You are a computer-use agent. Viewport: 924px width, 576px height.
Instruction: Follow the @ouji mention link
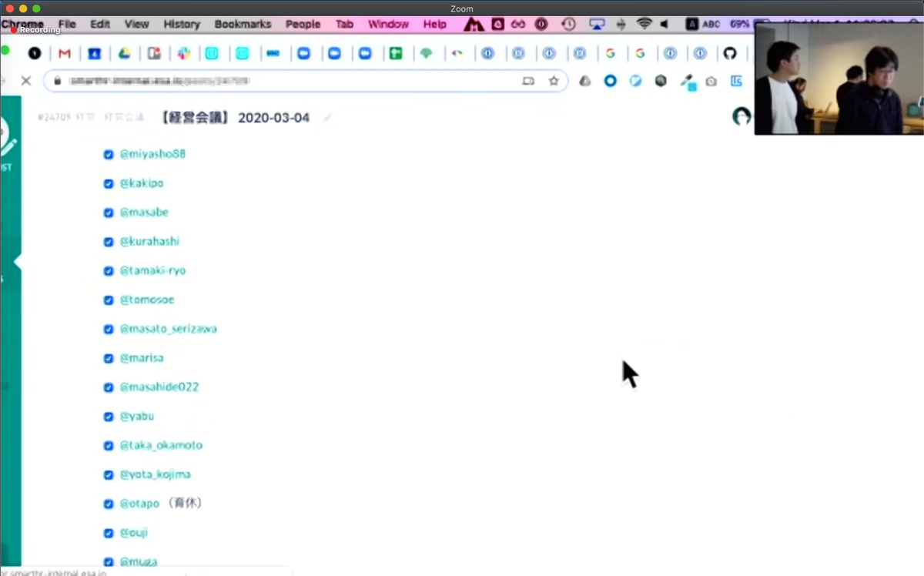coord(133,533)
